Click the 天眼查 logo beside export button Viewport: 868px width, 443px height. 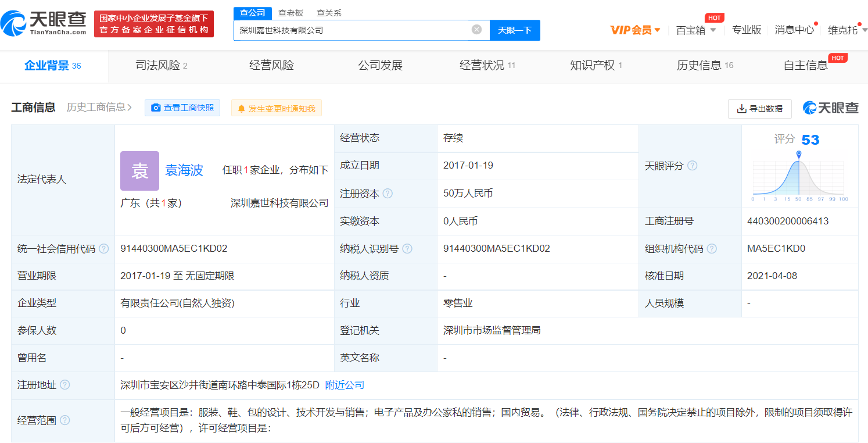tap(831, 108)
